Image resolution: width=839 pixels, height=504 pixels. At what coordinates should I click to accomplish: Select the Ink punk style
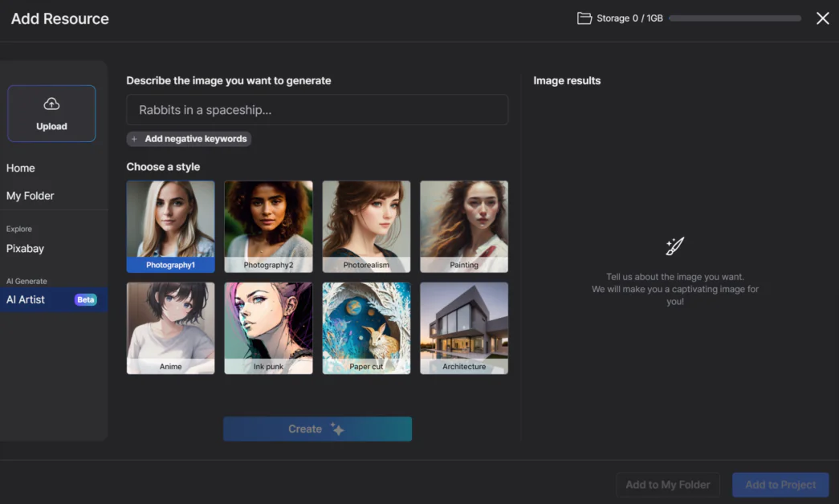[268, 327]
